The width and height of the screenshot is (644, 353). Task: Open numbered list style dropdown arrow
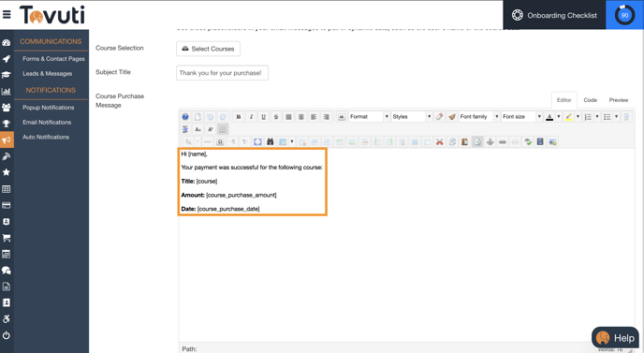597,117
